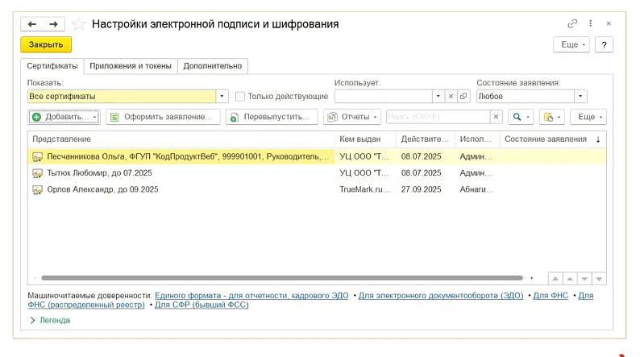Move down one row with the down arrow

click(584, 279)
